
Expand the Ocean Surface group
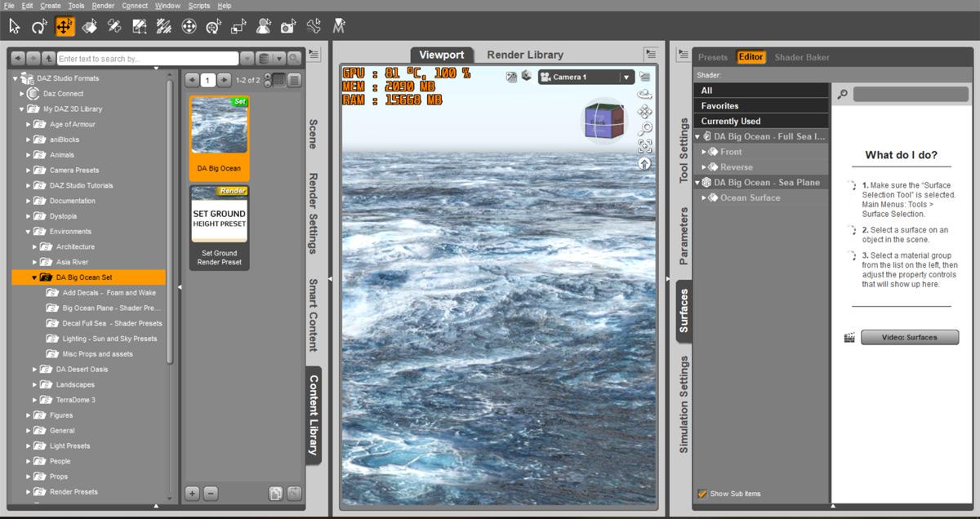[705, 197]
